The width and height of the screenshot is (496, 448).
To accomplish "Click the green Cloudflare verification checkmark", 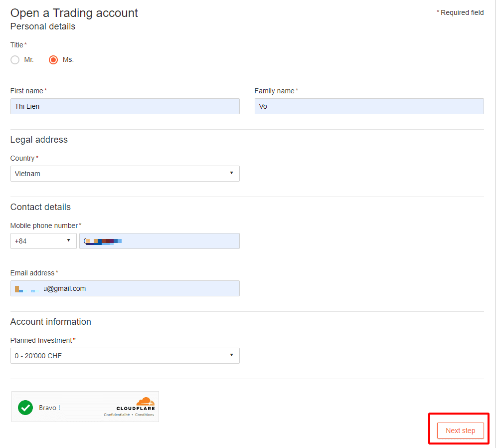I will (25, 408).
